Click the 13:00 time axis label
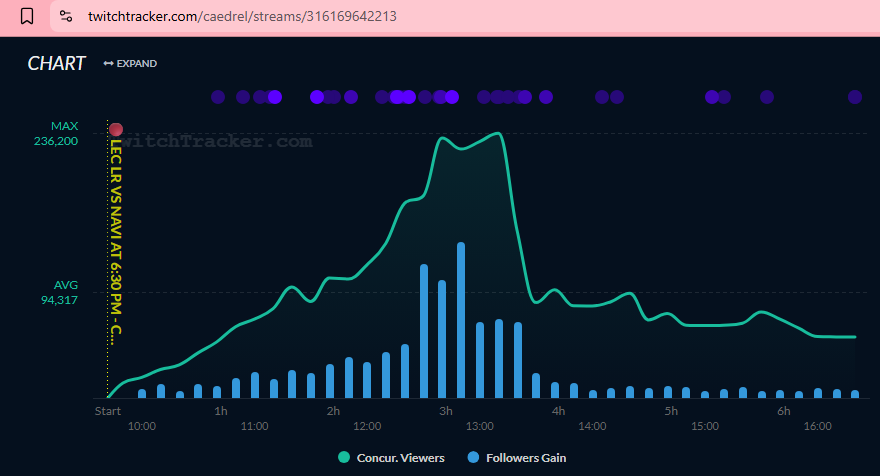Screen dimensions: 880x476 click(480, 426)
